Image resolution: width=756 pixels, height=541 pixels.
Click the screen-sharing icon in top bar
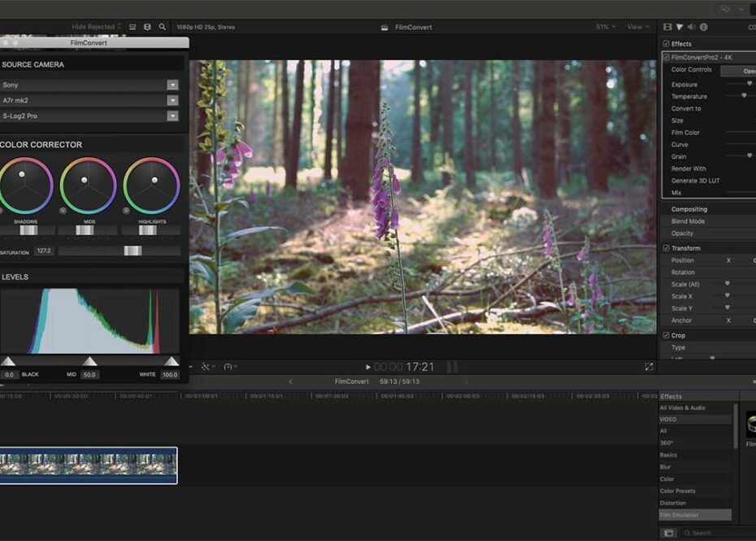coord(724,9)
